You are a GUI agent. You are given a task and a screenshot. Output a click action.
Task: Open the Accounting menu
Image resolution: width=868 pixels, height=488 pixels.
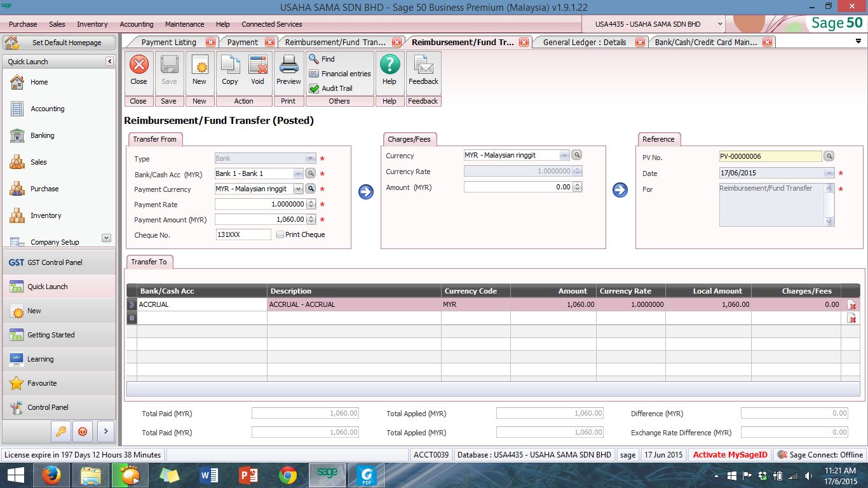[137, 24]
